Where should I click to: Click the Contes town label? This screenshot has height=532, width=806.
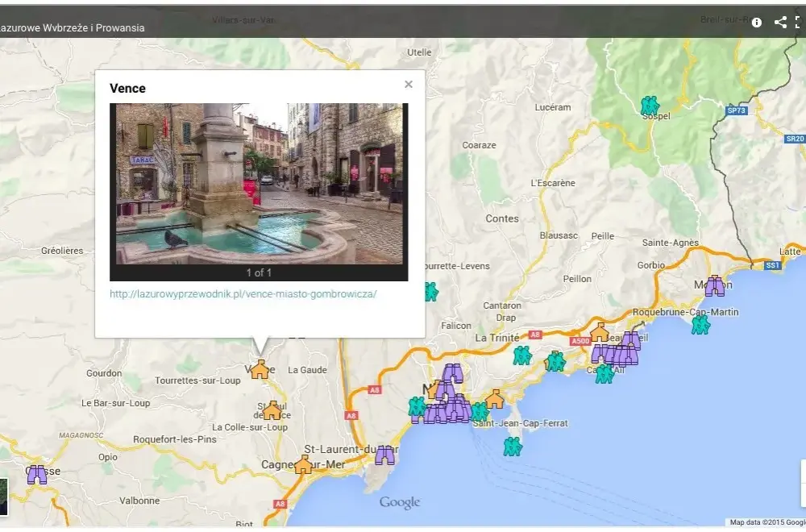[x=502, y=218]
